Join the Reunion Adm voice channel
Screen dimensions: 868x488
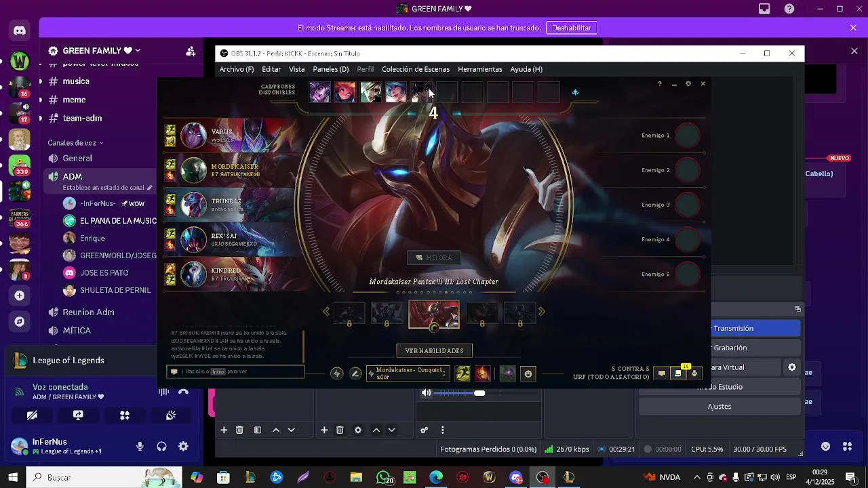tap(88, 312)
